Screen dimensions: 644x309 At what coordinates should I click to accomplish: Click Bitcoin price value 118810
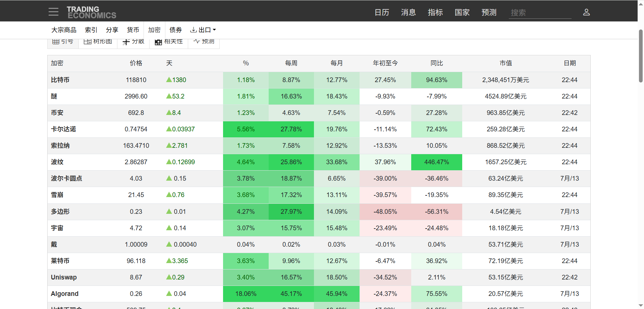(136, 80)
